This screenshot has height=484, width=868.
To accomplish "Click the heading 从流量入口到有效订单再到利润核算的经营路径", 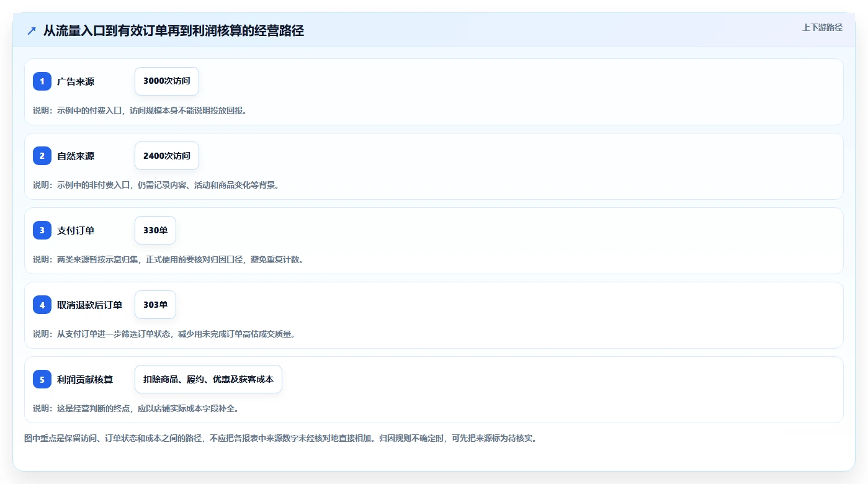I will (x=174, y=31).
